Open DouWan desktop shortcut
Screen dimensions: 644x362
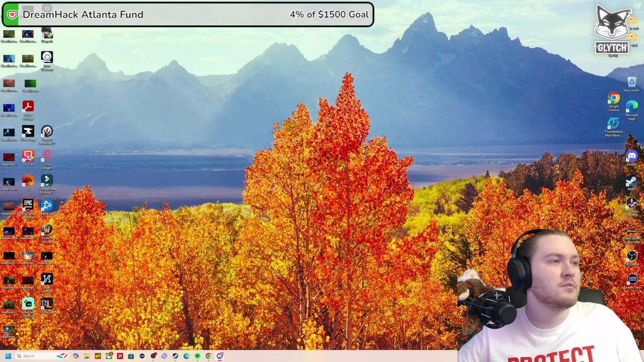[x=28, y=158]
